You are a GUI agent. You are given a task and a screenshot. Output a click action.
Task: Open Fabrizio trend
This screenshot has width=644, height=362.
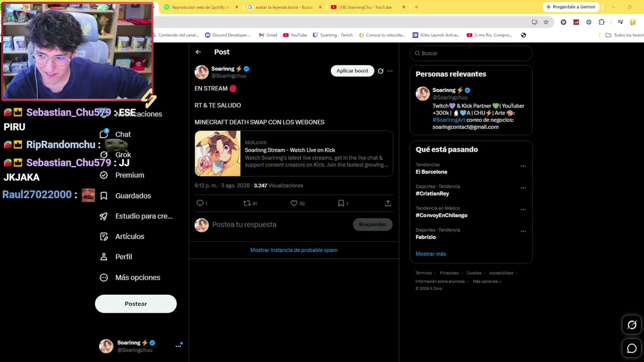coord(426,237)
